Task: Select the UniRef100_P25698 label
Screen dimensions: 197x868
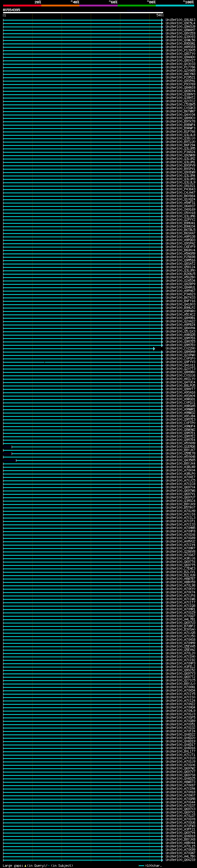Action: [180, 257]
